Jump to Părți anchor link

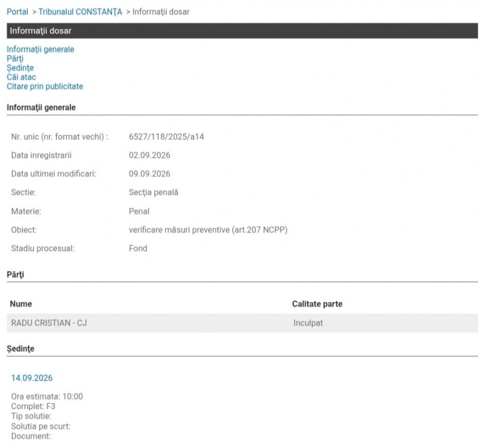point(15,59)
